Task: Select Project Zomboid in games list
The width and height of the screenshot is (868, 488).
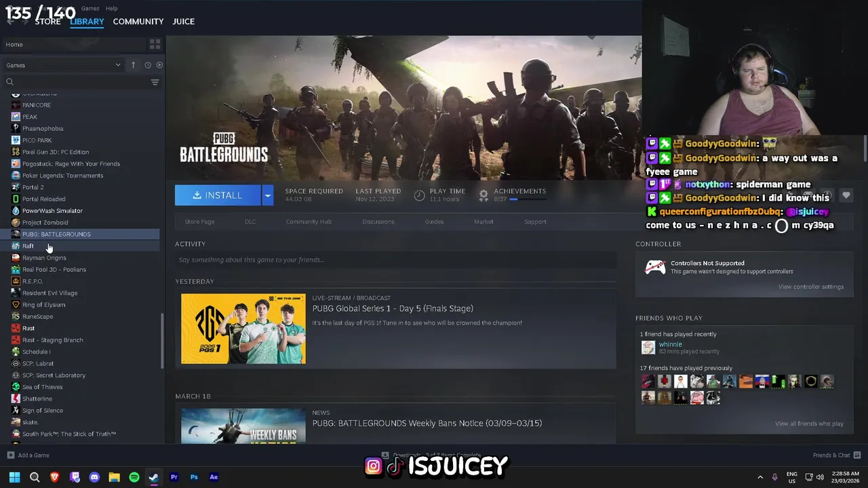Action: (45, 222)
